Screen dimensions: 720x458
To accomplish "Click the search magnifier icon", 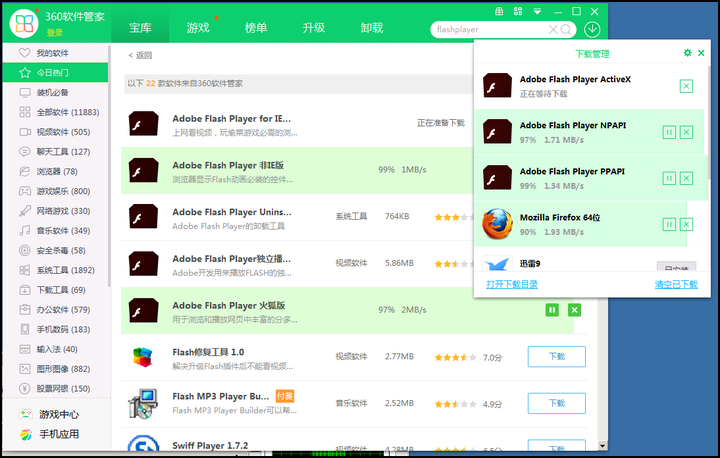I will (x=566, y=29).
